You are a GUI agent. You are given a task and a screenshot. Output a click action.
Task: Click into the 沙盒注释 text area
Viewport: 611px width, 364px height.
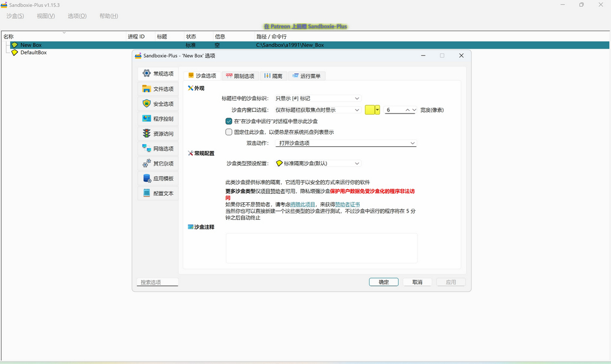click(x=321, y=248)
